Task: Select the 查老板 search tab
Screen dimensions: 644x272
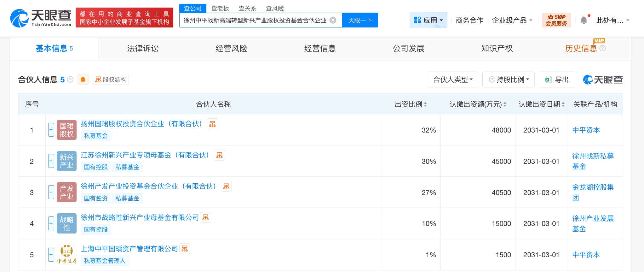Action: (220, 8)
